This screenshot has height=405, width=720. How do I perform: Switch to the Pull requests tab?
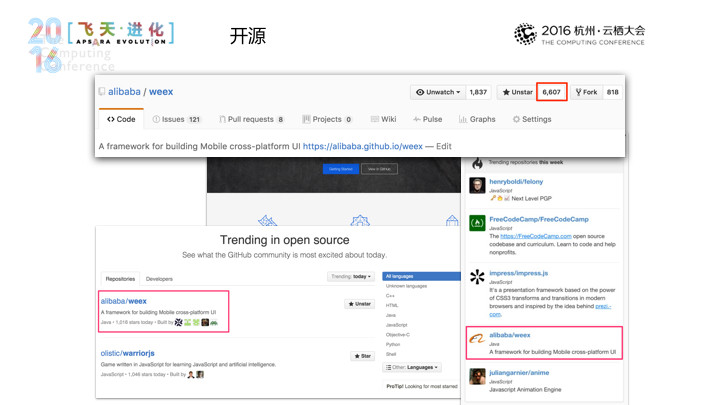tap(251, 119)
